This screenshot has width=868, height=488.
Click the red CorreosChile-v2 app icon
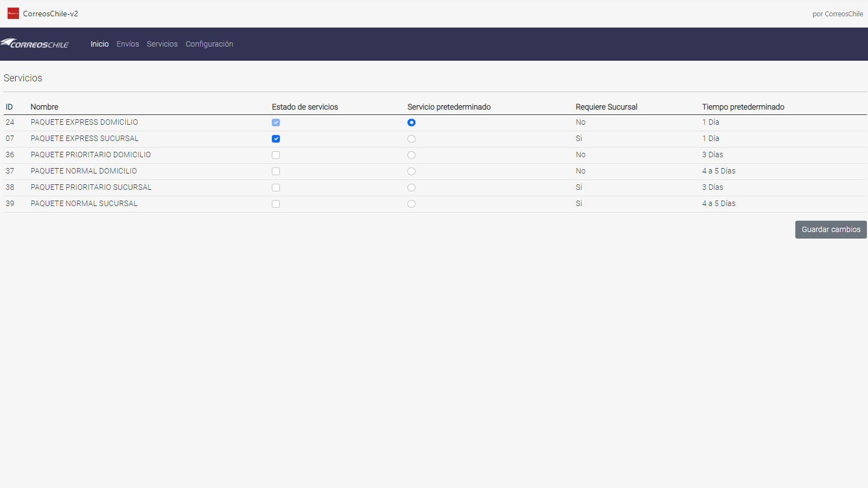pos(13,14)
